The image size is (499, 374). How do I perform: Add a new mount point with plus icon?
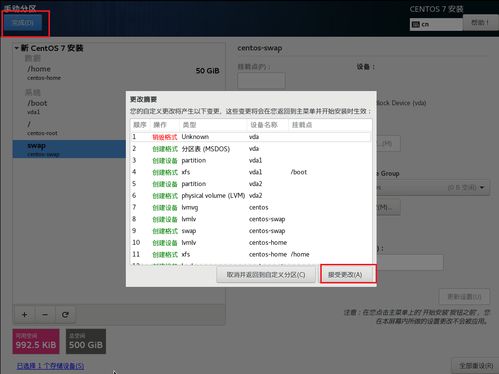coord(25,314)
